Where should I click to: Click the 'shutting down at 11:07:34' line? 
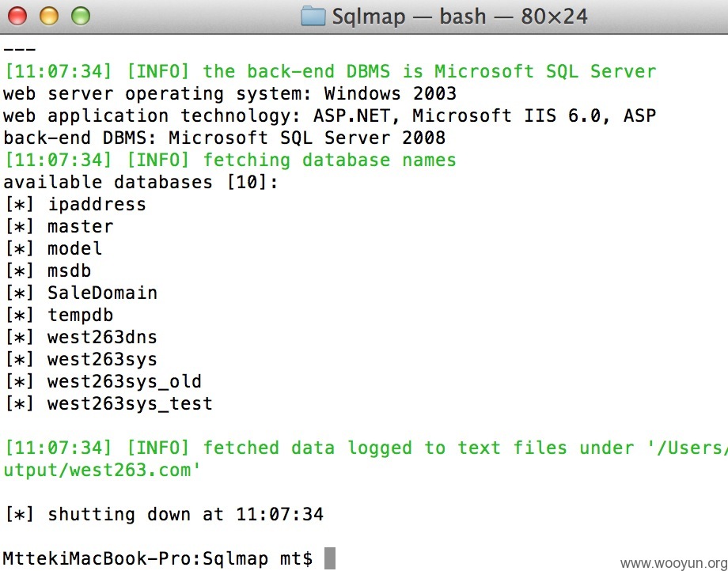pyautogui.click(x=164, y=514)
